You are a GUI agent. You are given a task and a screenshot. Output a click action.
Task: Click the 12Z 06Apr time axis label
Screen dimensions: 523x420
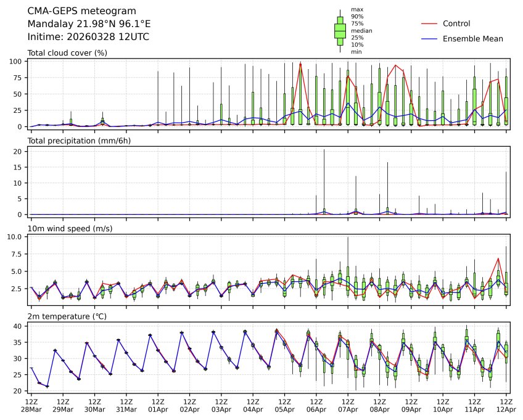(316, 405)
